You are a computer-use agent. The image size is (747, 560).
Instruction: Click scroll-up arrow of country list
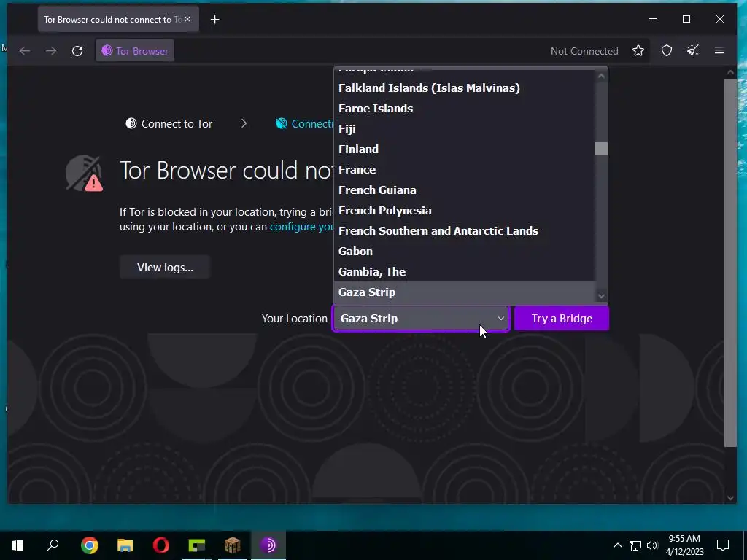601,76
